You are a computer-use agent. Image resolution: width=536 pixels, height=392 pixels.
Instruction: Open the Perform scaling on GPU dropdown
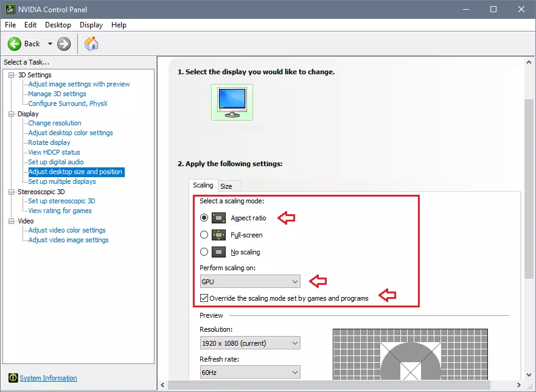pos(250,281)
